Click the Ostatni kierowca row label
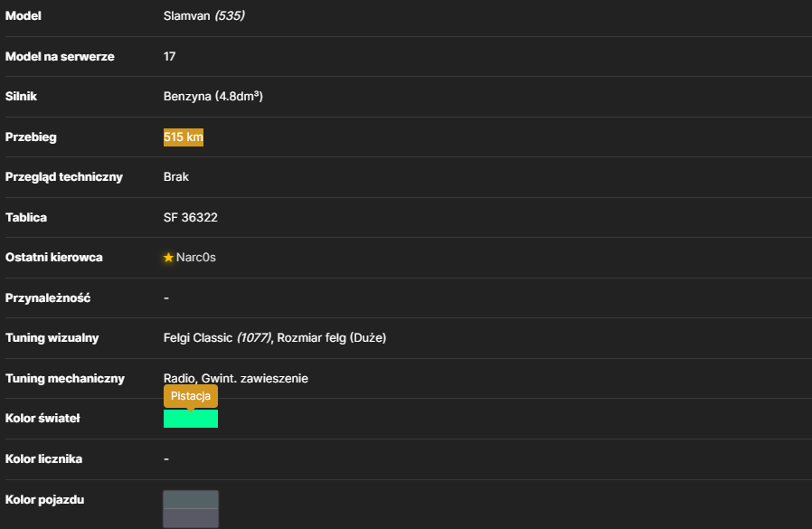 coord(54,258)
